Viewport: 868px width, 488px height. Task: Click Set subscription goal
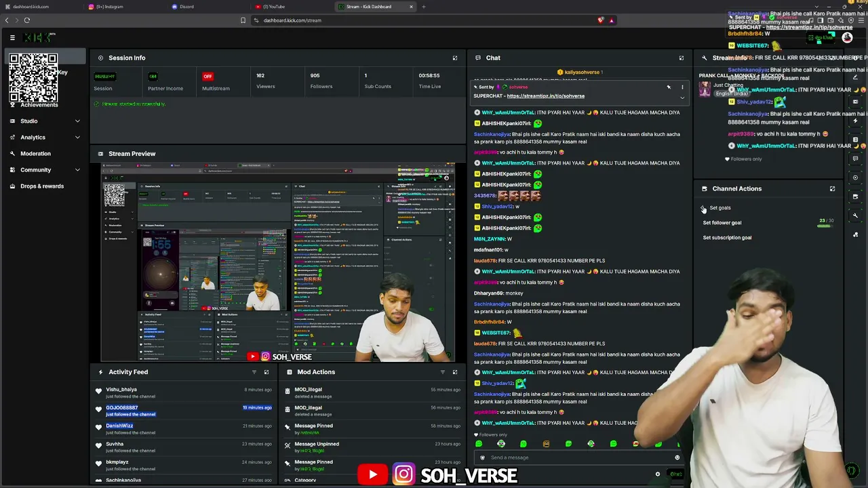(x=727, y=237)
